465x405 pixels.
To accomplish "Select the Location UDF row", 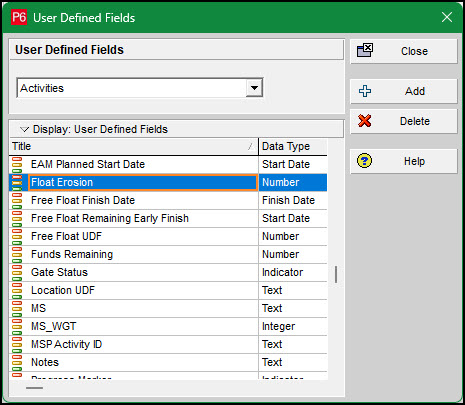I will 168,290.
